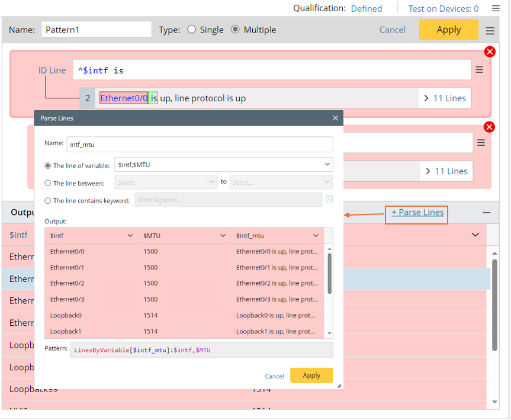511x420 pixels.
Task: Click the + Parse Lines link
Action: 417,212
